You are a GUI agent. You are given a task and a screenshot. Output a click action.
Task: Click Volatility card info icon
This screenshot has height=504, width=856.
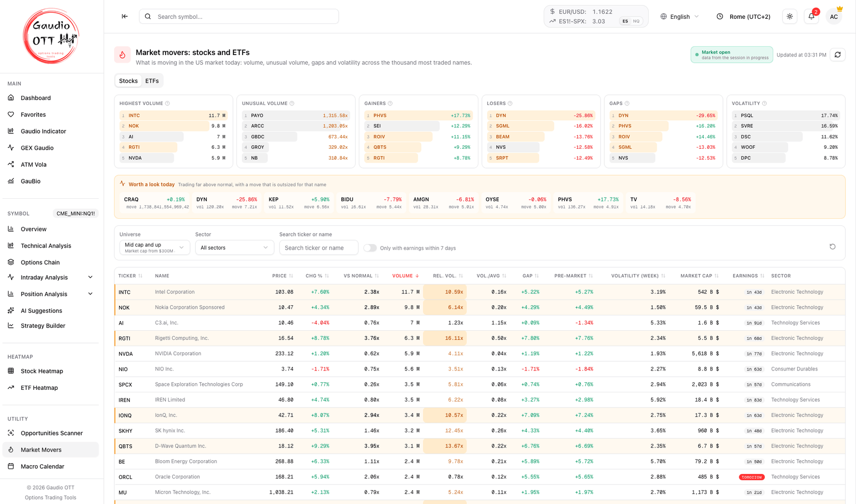point(764,103)
